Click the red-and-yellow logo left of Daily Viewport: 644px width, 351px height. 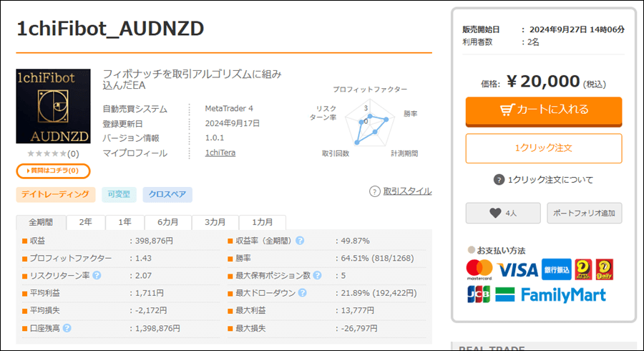coord(583,269)
